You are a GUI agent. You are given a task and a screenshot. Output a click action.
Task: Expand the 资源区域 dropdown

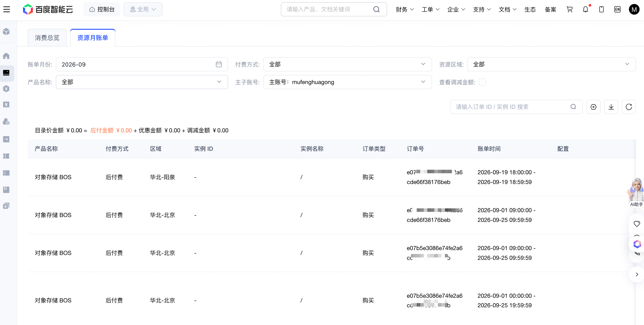551,64
